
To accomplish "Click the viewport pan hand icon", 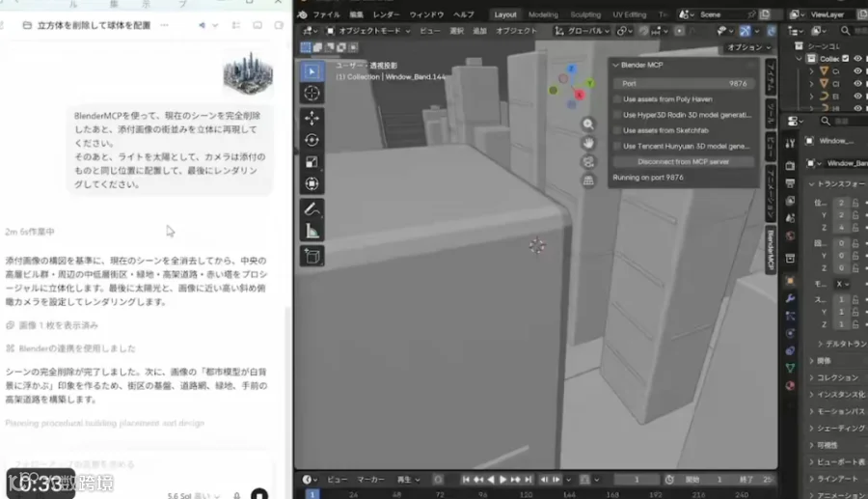I will pyautogui.click(x=588, y=143).
